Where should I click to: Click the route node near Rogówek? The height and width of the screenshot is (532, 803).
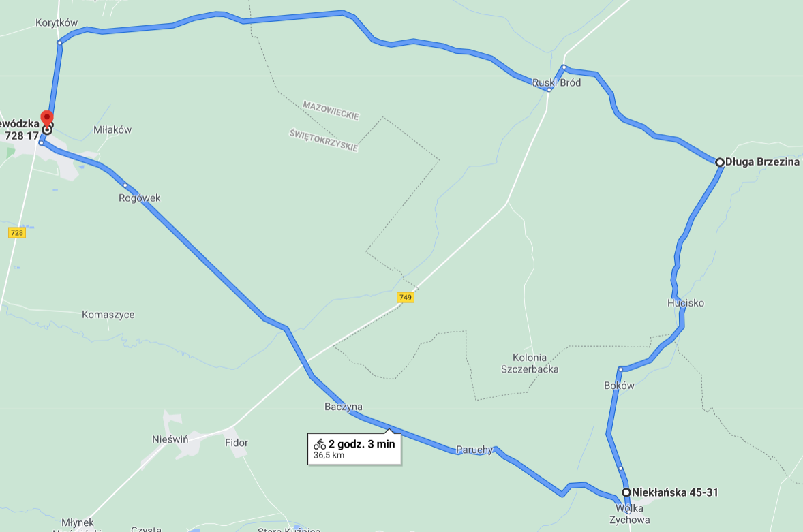tap(125, 185)
